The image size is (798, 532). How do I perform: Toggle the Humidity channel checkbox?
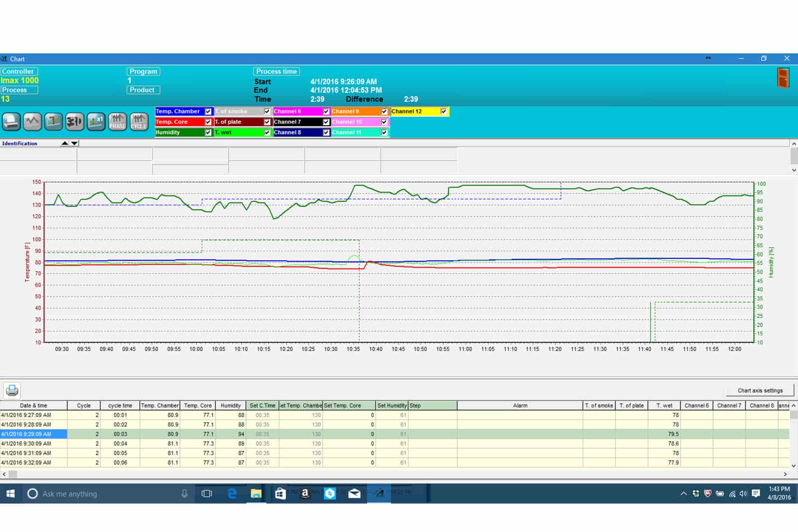pos(208,133)
